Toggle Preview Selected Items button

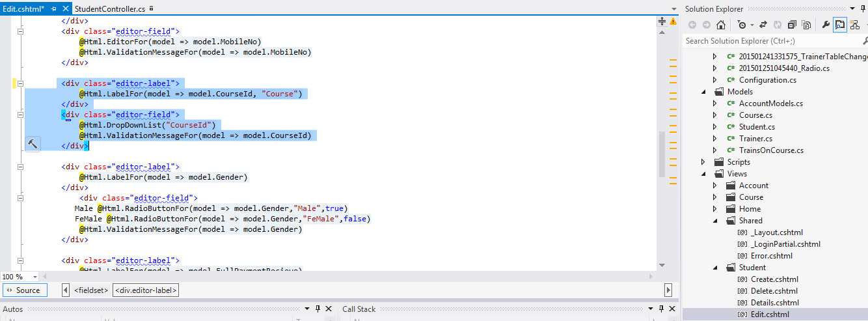[840, 25]
